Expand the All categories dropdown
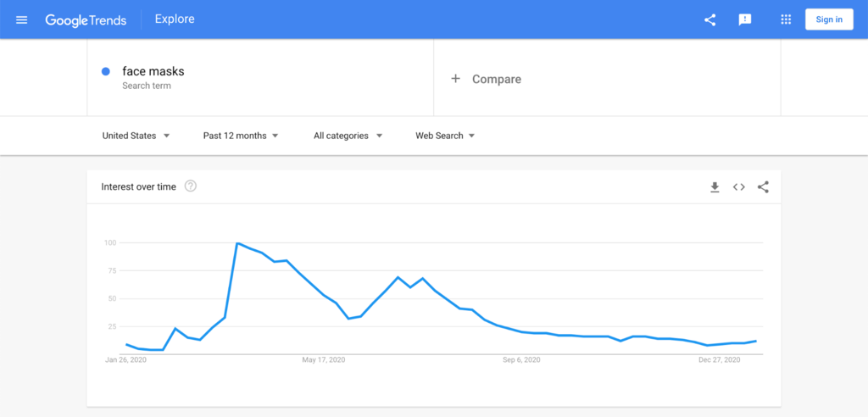 (348, 136)
